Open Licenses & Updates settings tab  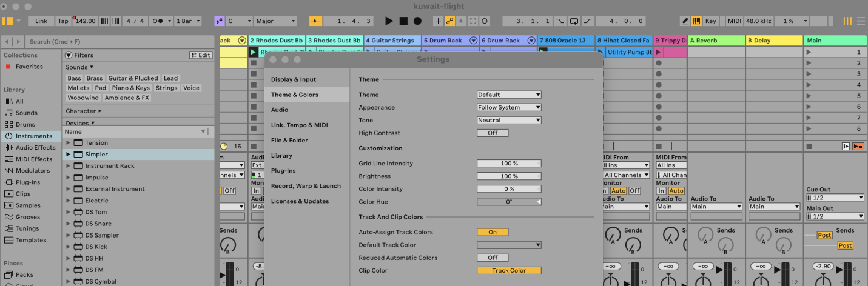click(307, 201)
